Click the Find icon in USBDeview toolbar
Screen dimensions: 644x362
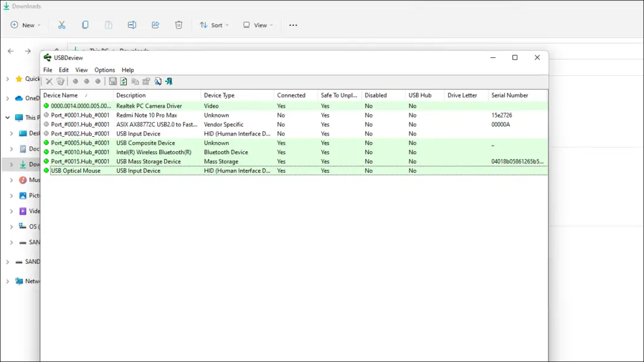click(157, 81)
